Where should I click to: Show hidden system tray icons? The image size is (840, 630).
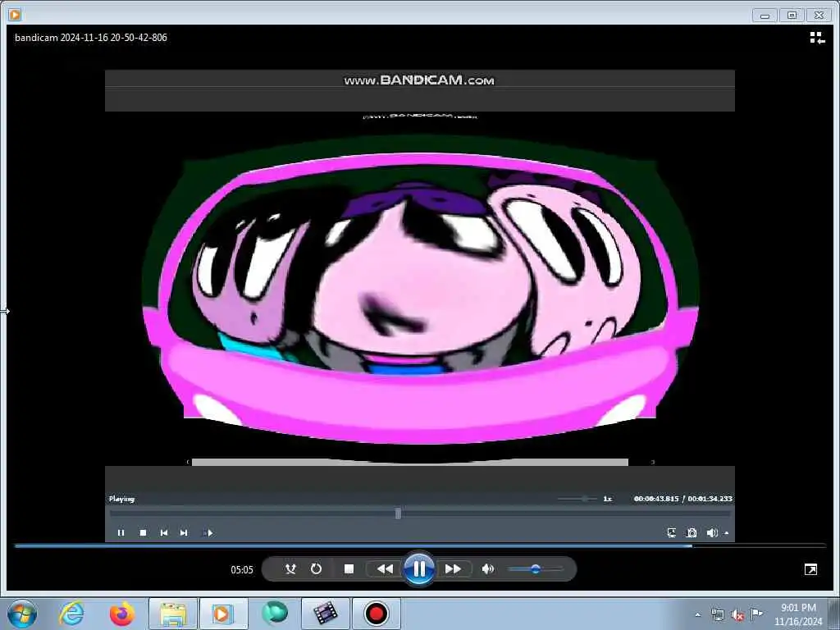click(697, 614)
